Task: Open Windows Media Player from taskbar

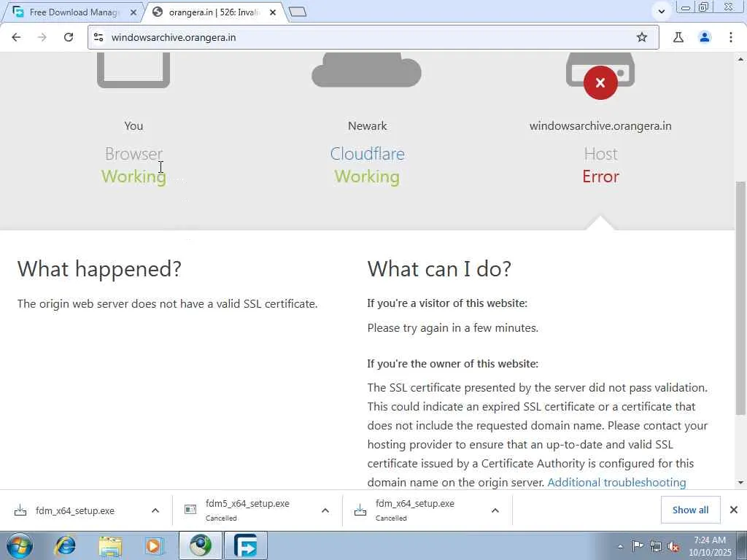Action: [x=154, y=545]
